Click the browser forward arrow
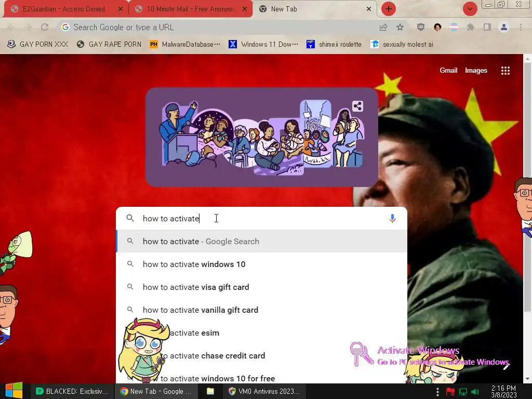The width and height of the screenshot is (532, 399). click(x=28, y=27)
